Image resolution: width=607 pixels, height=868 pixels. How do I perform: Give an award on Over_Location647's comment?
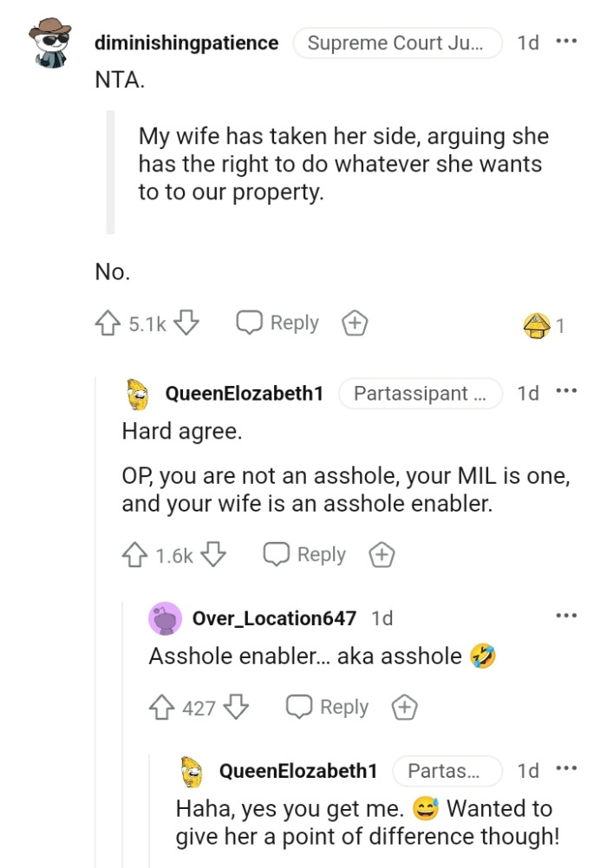point(404,707)
